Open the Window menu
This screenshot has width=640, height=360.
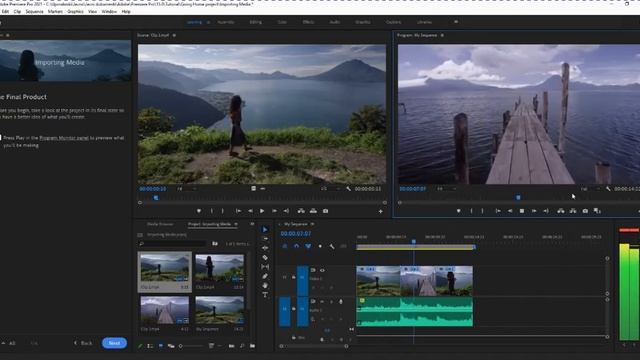[x=109, y=11]
